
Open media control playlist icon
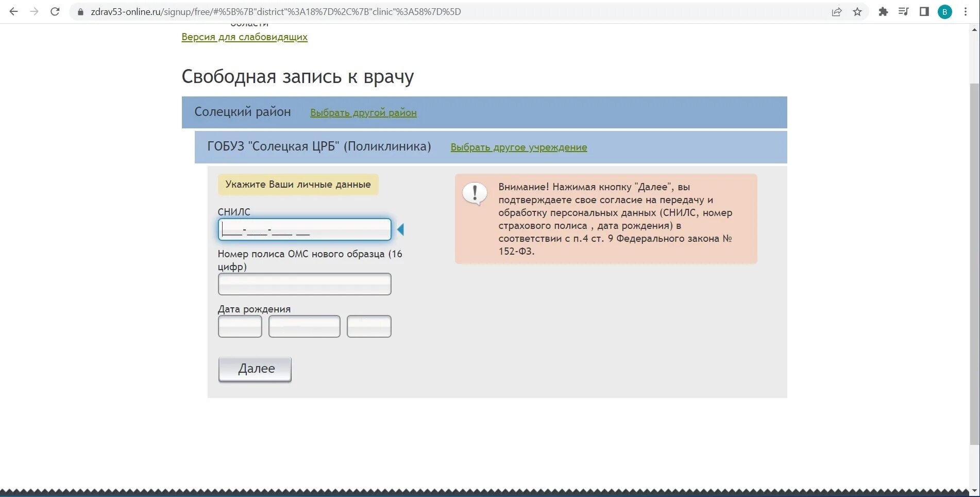pyautogui.click(x=903, y=11)
